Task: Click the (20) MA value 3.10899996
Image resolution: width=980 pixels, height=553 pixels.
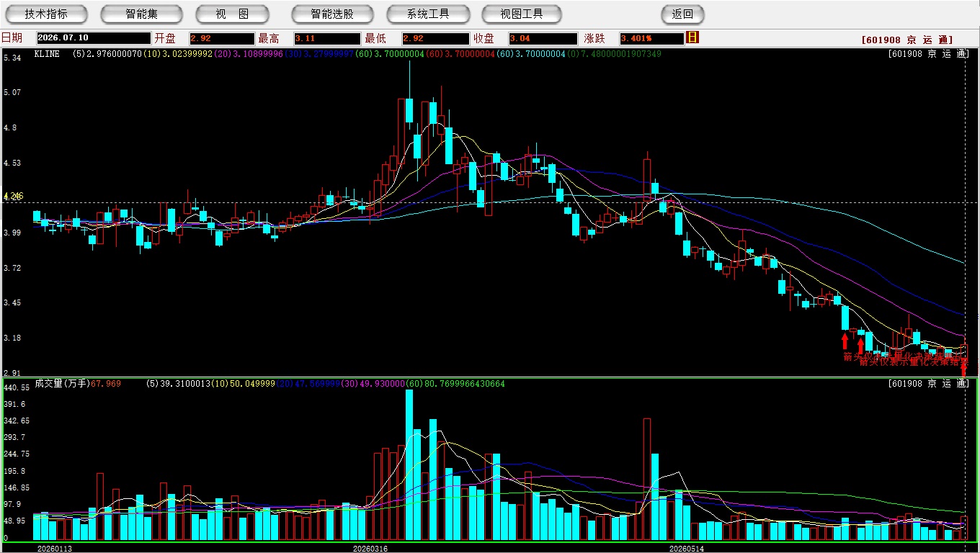Action: pos(249,54)
